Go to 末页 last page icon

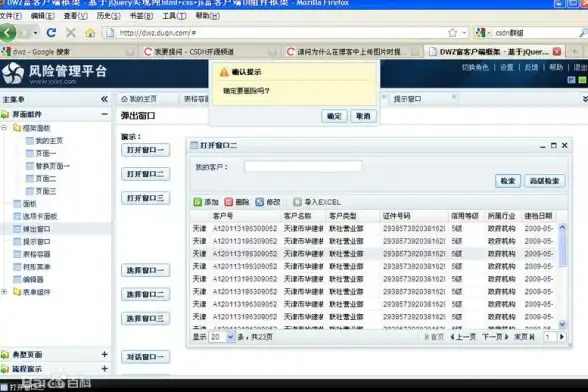pyautogui.click(x=532, y=337)
